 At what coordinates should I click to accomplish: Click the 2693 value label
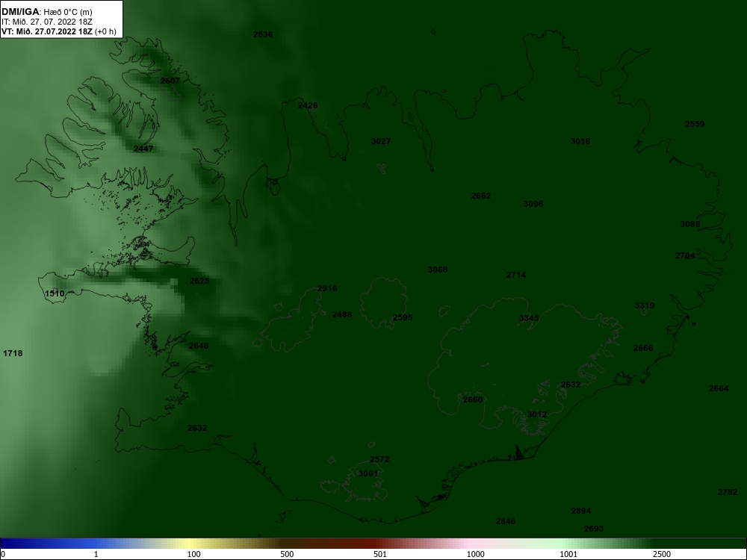(594, 529)
